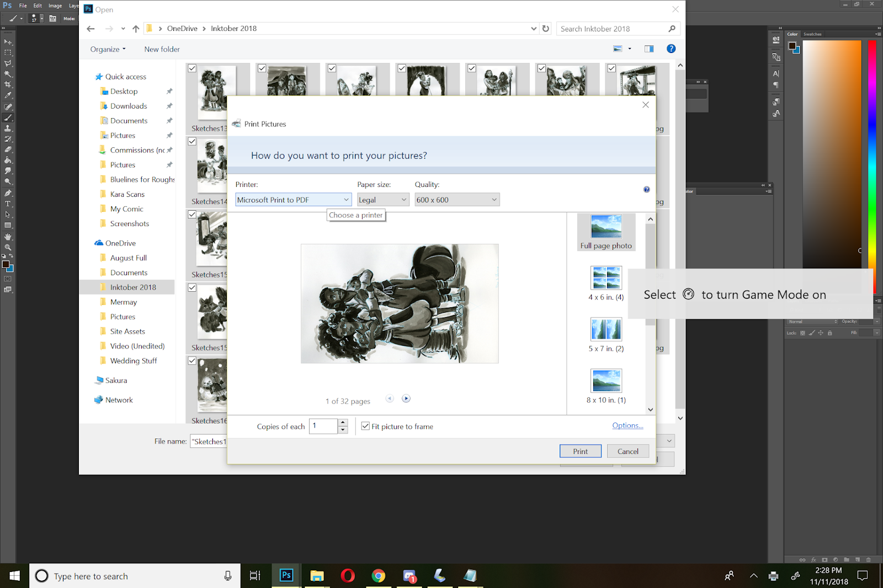Uncheck the fifth thumbnail checkbox in top row
This screenshot has height=588, width=883.
[472, 68]
